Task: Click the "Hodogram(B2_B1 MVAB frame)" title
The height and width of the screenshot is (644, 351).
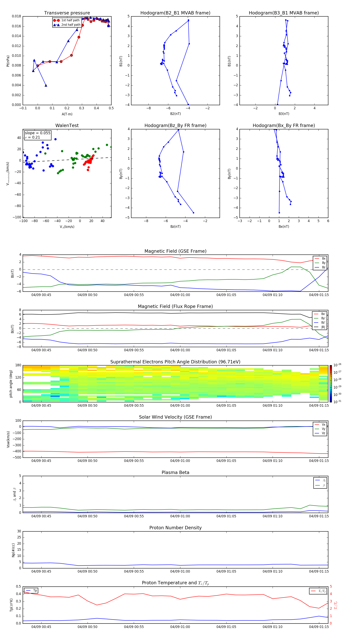Action: coord(175,13)
